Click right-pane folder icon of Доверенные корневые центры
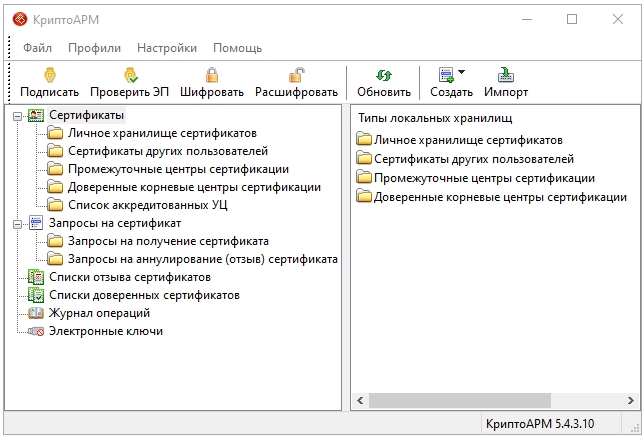This screenshot has width=643, height=437. (x=364, y=196)
